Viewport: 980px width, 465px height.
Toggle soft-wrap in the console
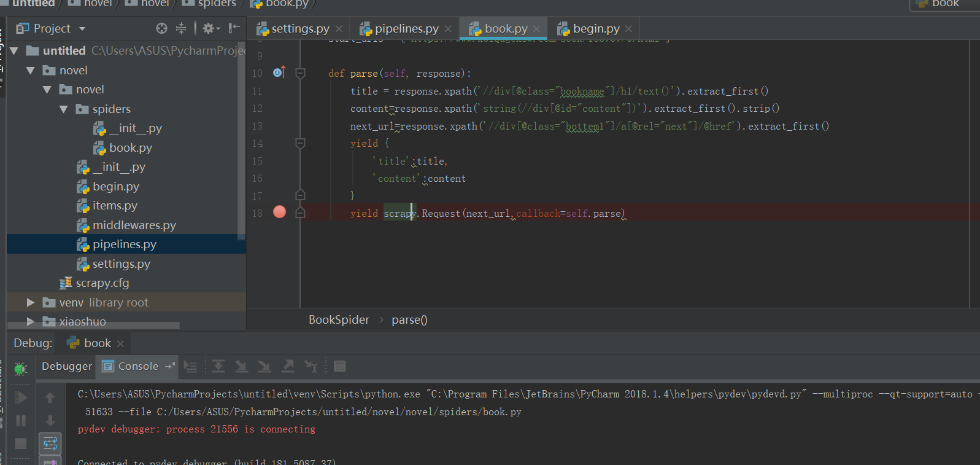coord(50,442)
